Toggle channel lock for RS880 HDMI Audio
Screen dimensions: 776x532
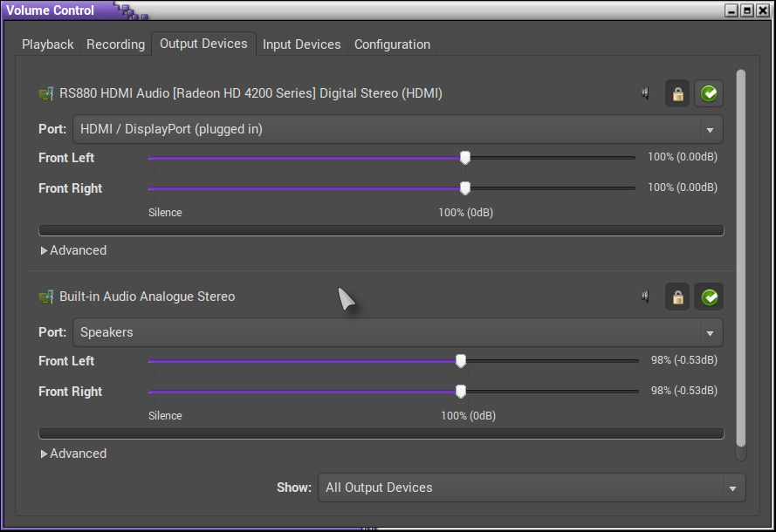677,93
